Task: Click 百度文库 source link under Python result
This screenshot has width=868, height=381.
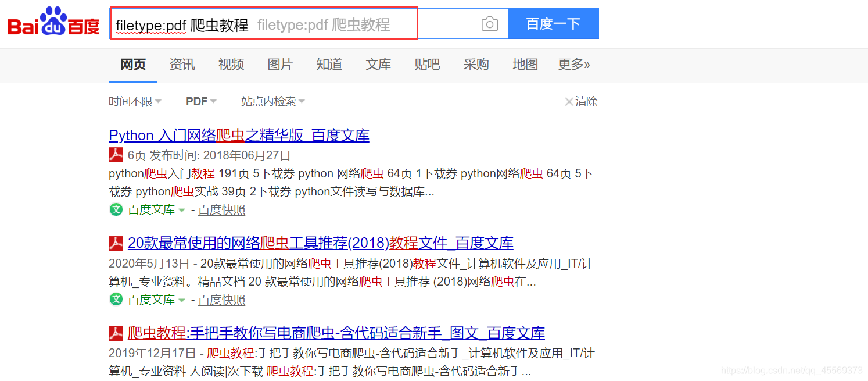Action: [151, 209]
